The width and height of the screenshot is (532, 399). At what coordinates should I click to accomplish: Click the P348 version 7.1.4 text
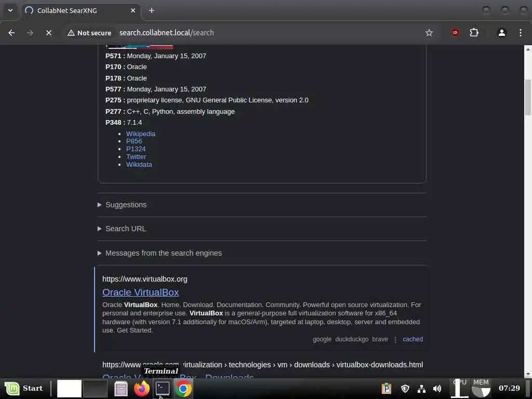[124, 123]
